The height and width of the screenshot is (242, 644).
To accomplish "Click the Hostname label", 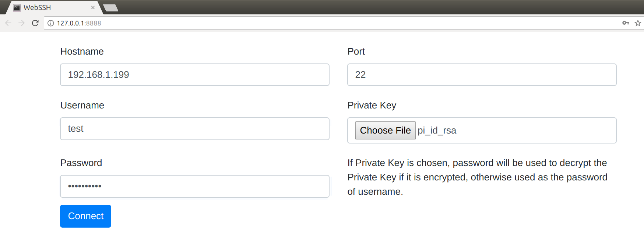I will [x=82, y=51].
